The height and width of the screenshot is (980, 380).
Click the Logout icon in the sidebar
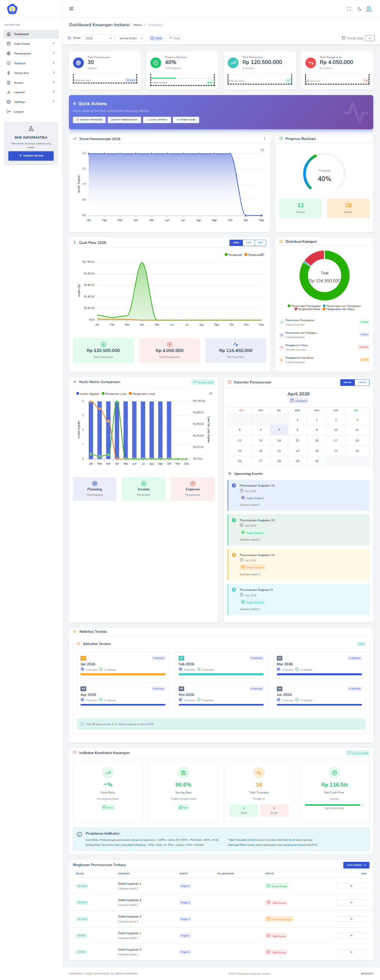pos(9,111)
